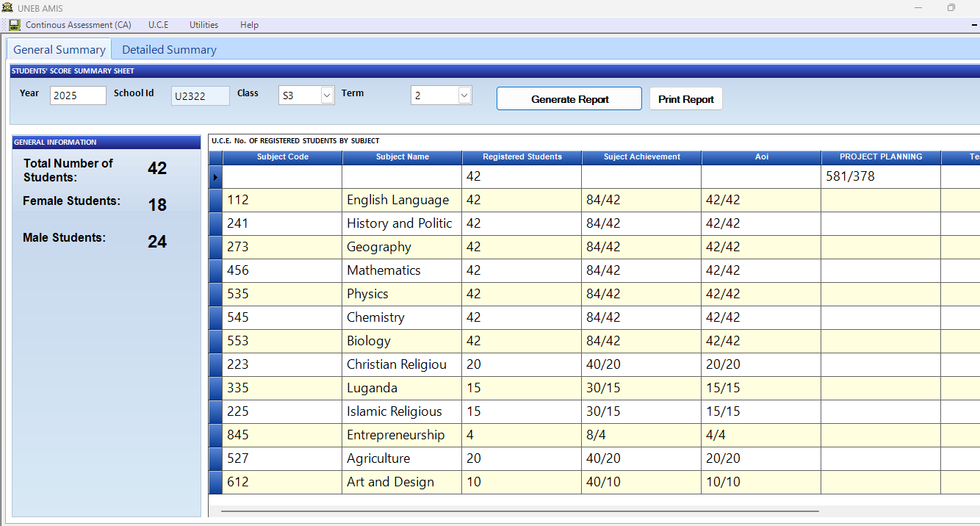Screen dimensions: 980x526
Task: Select the General Summary tab
Action: point(59,49)
